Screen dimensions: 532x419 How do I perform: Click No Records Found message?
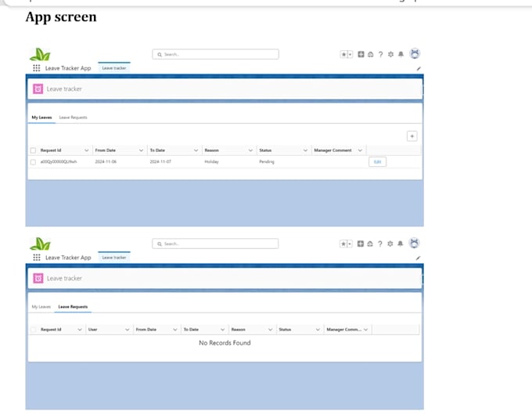click(225, 343)
